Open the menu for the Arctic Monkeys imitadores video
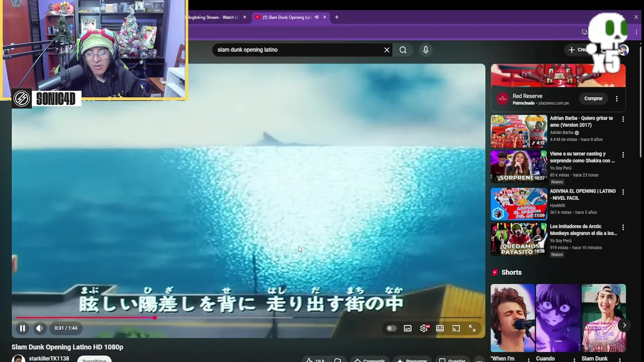 pyautogui.click(x=623, y=227)
